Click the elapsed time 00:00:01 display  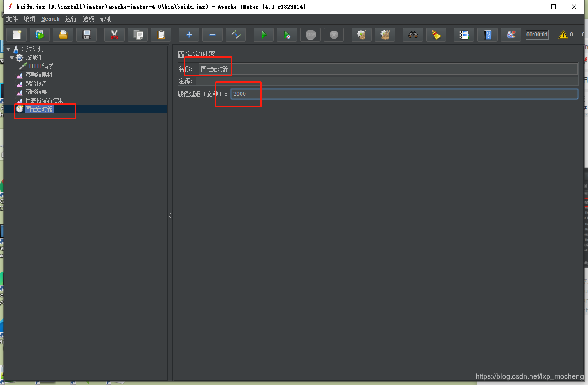(x=537, y=35)
